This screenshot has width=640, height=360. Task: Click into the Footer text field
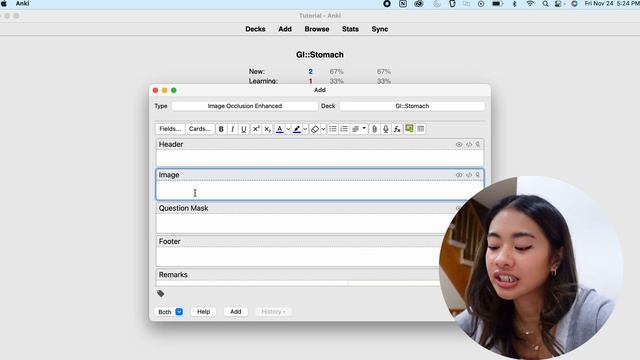click(299, 257)
